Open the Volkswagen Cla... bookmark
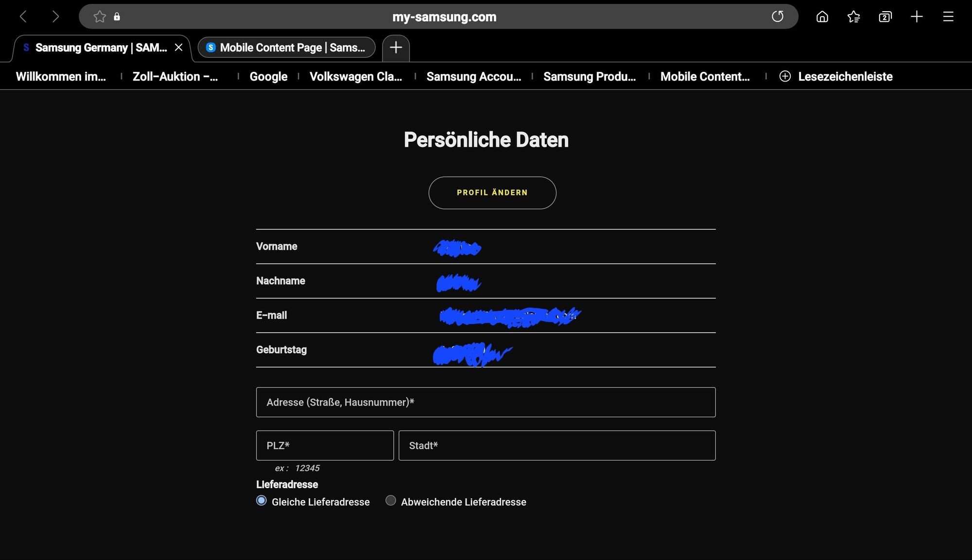The width and height of the screenshot is (972, 560). coord(356,77)
